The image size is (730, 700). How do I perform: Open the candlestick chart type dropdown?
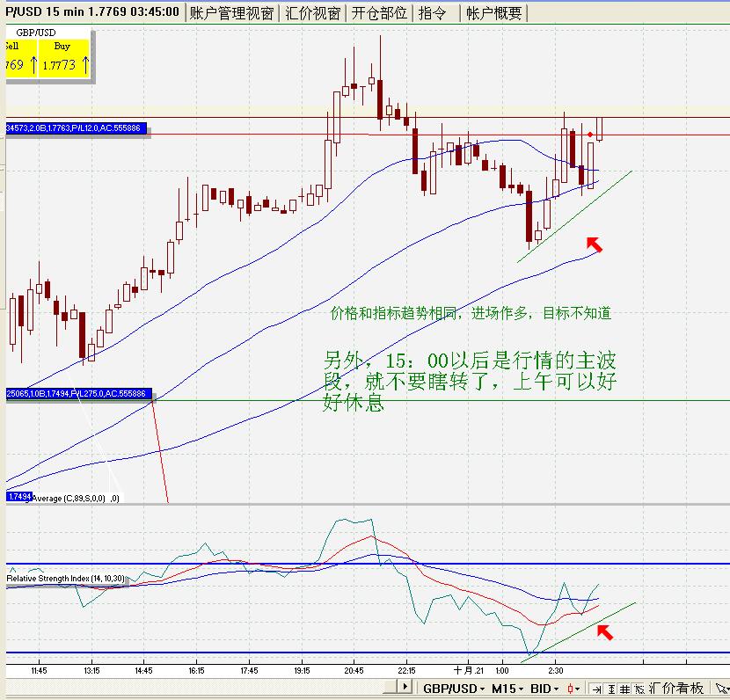click(x=573, y=689)
